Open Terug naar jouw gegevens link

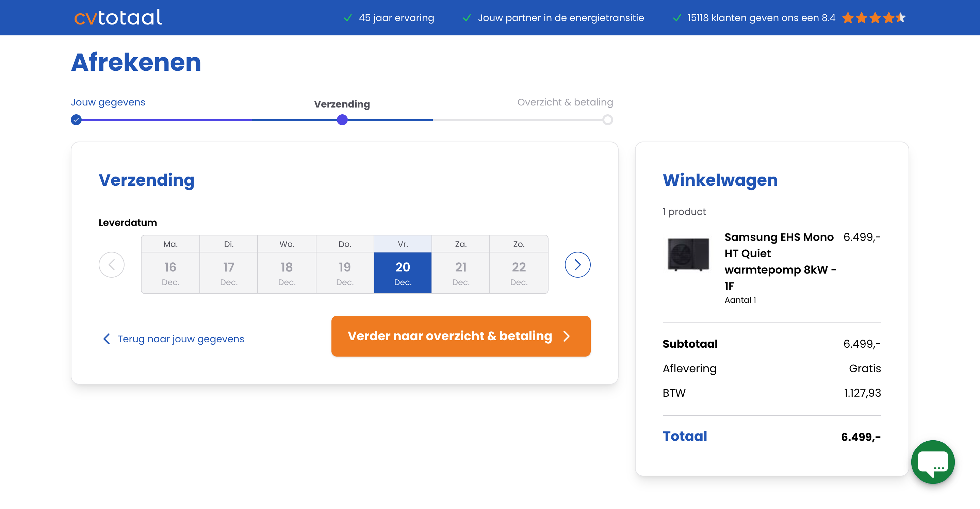(x=181, y=339)
